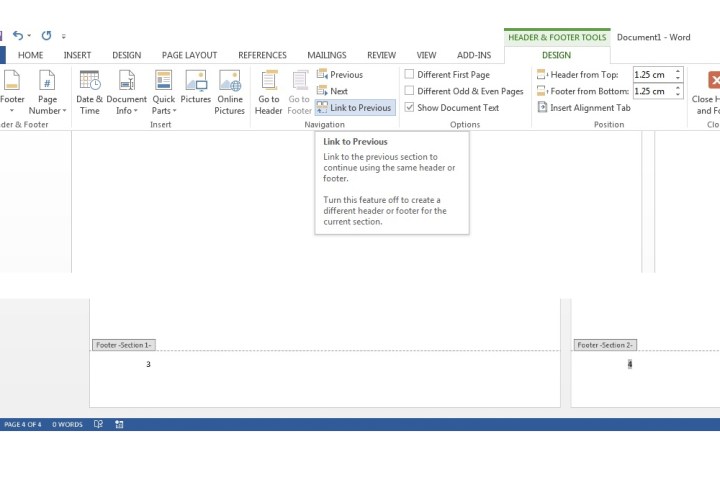This screenshot has height=480, width=720.
Task: Click the selected page number 4 in footer
Action: pyautogui.click(x=630, y=364)
